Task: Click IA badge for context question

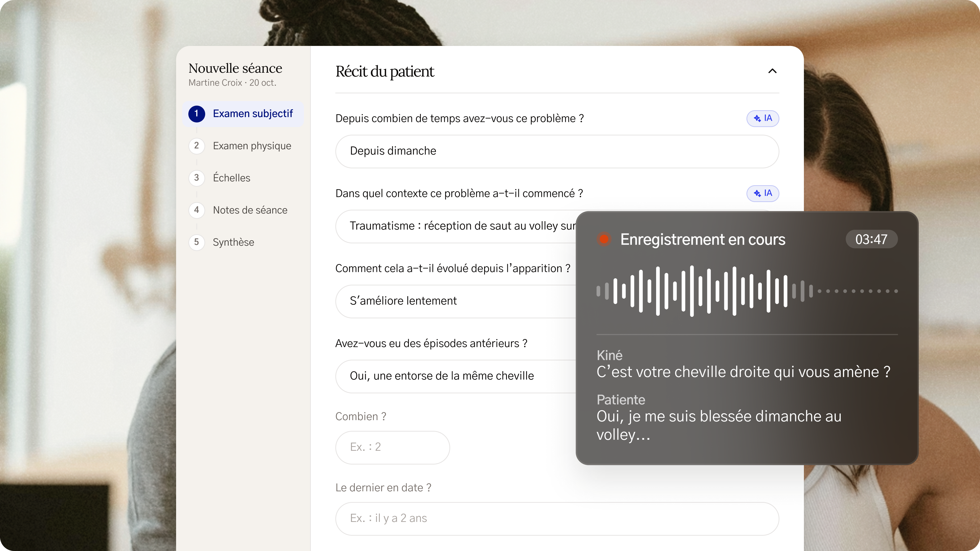Action: [762, 193]
